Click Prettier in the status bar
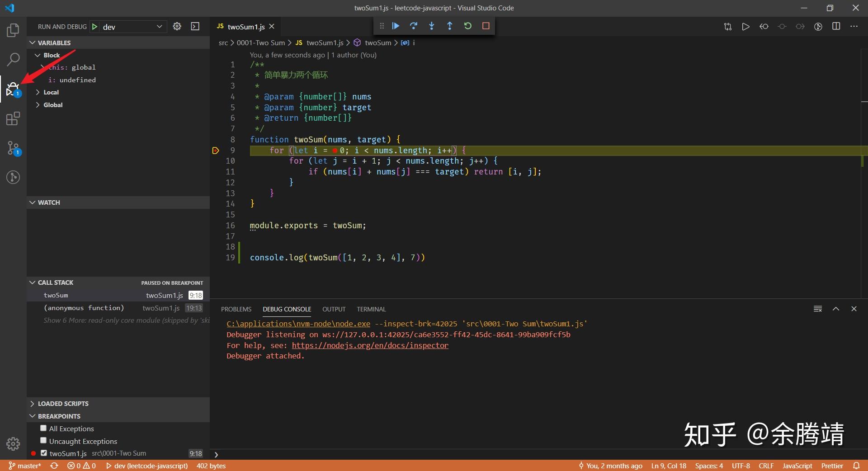868x471 pixels. pyautogui.click(x=833, y=466)
